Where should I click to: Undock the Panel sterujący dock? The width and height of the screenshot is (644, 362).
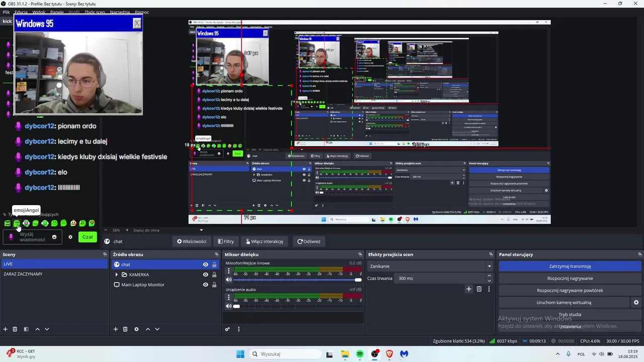click(639, 254)
